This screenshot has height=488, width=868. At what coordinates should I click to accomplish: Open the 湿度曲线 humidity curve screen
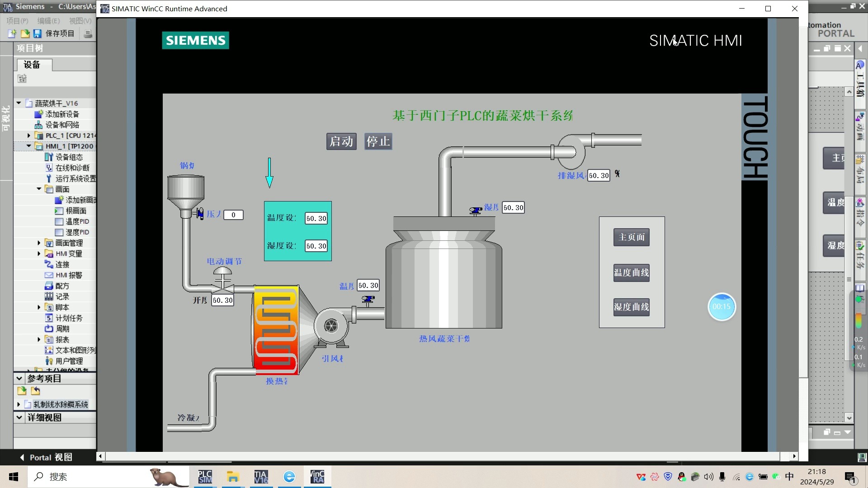(x=632, y=307)
